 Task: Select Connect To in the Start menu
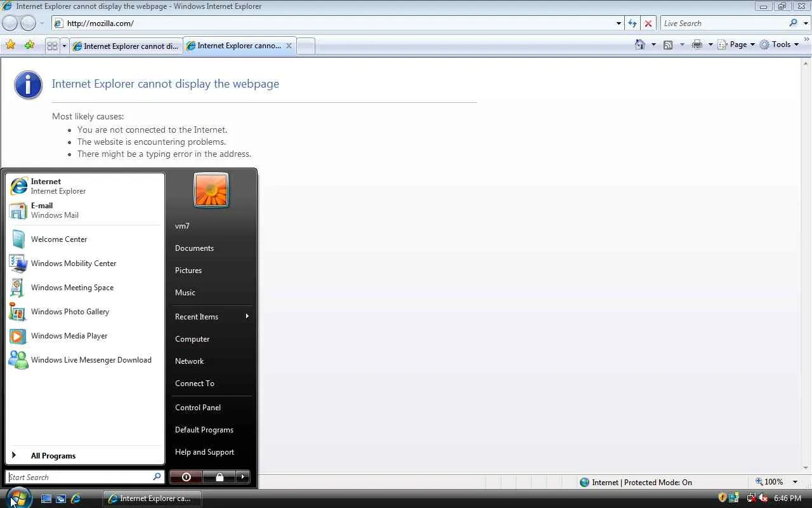211,384
